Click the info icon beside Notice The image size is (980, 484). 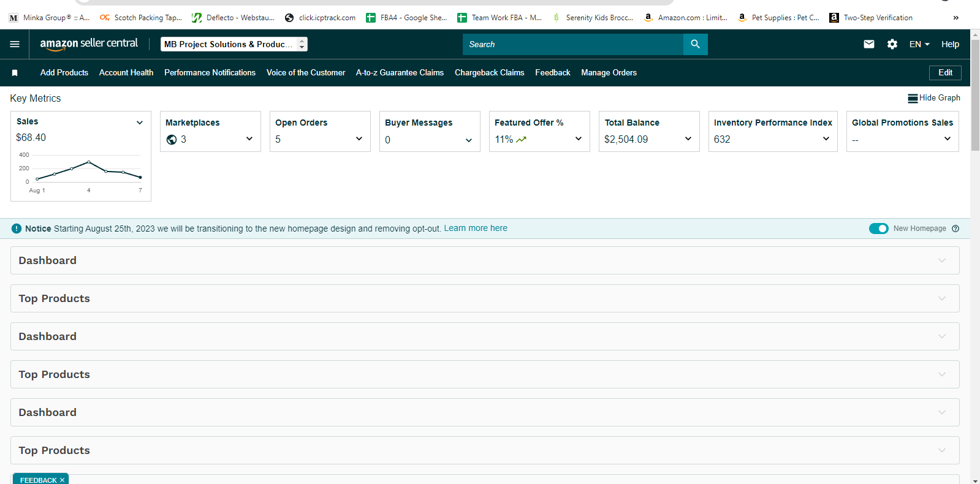pyautogui.click(x=17, y=229)
